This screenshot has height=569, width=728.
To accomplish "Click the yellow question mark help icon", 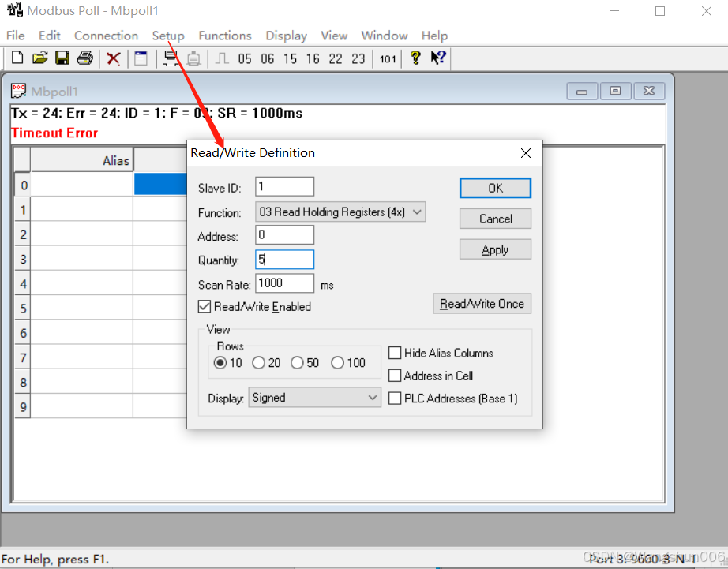I will click(x=415, y=58).
